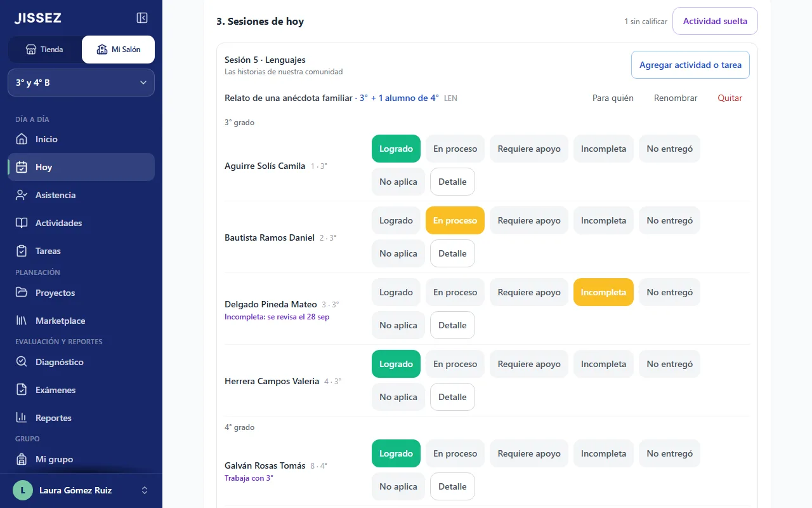Click the Para quién link
This screenshot has height=508, width=812.
point(613,98)
